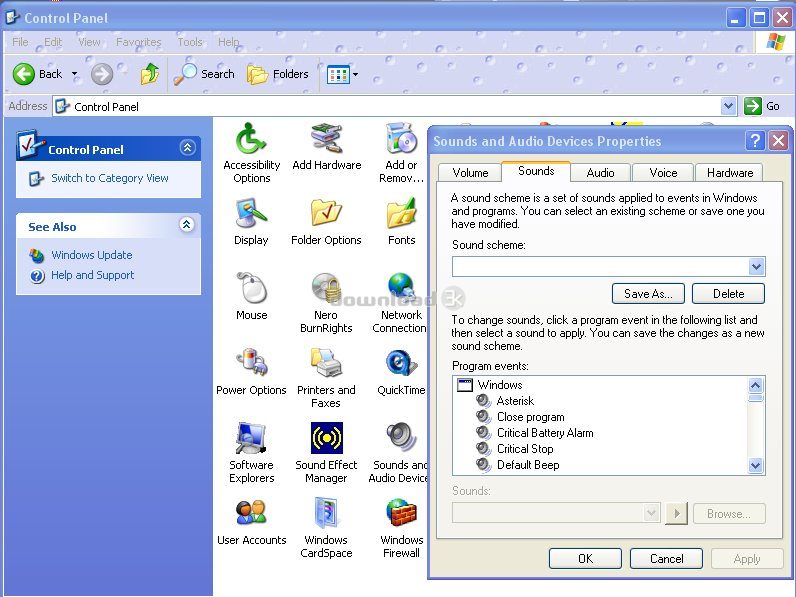
Task: Switch to the Voice tab
Action: click(663, 173)
